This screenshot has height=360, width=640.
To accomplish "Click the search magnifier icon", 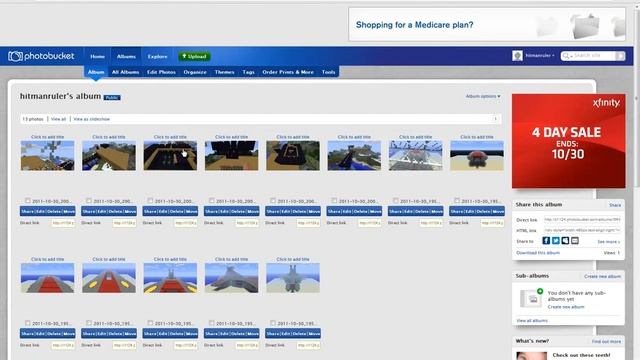I will [x=566, y=56].
